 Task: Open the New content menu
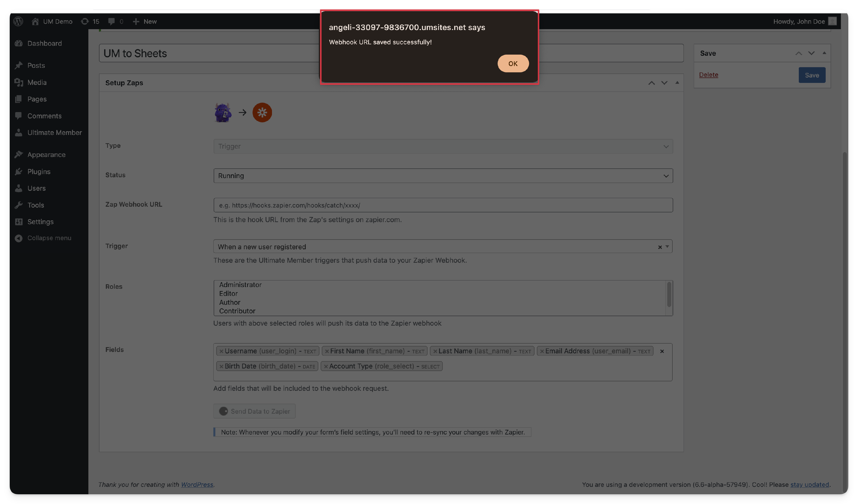(145, 21)
